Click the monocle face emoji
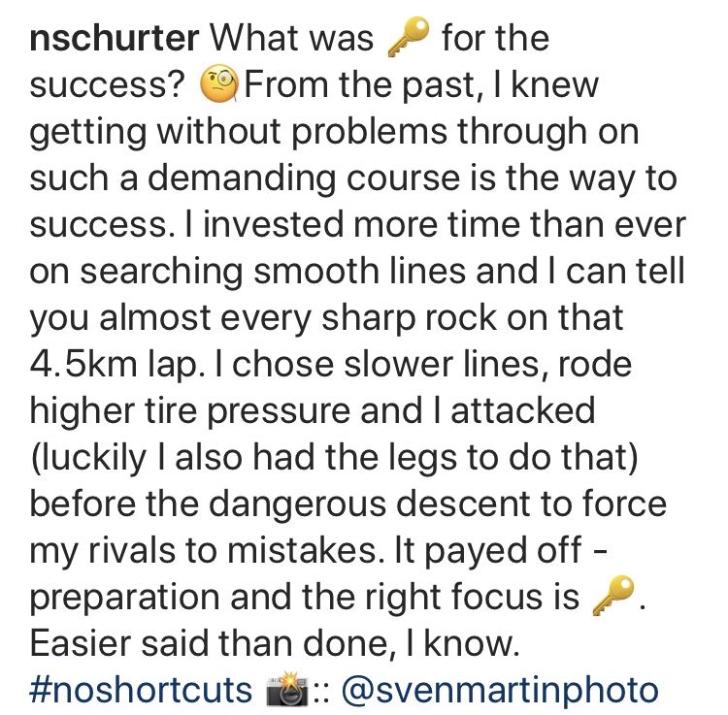The image size is (728, 715). coord(220,86)
